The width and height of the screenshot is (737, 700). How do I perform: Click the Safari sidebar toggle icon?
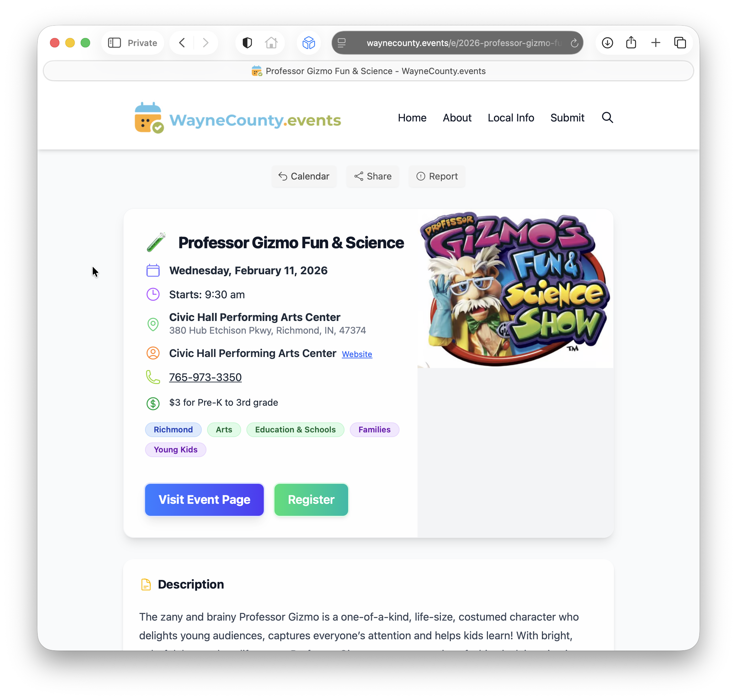tap(114, 43)
